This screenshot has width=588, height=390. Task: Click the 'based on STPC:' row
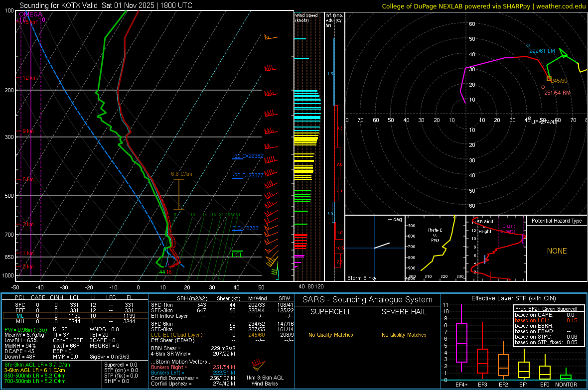[546, 337]
